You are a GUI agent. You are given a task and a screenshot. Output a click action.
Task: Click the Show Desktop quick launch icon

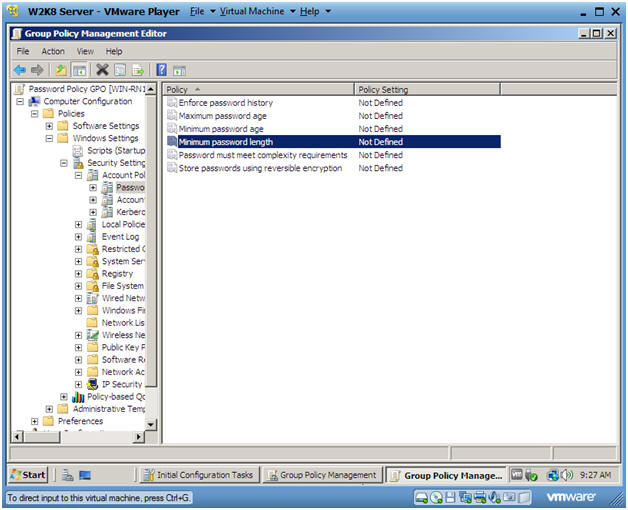pos(85,475)
